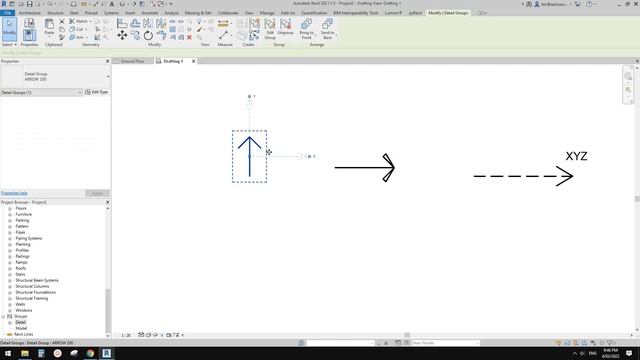
Task: Expand the Structural Columns family node
Action: tap(10, 287)
